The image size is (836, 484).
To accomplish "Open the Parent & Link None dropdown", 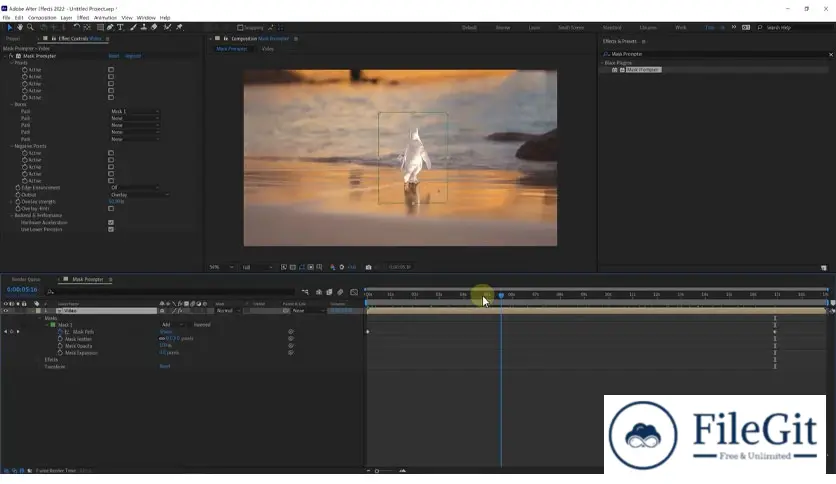I will click(x=308, y=311).
